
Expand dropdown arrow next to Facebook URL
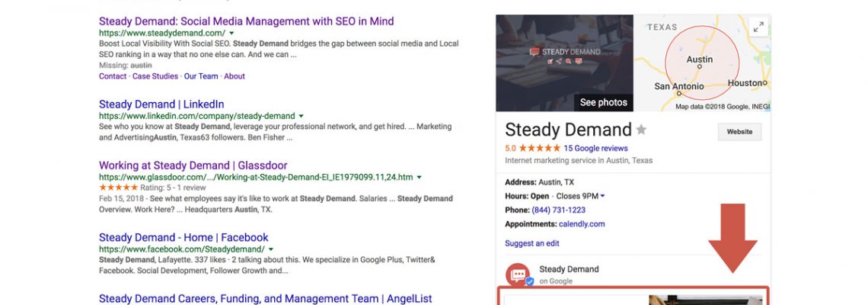[271, 249]
